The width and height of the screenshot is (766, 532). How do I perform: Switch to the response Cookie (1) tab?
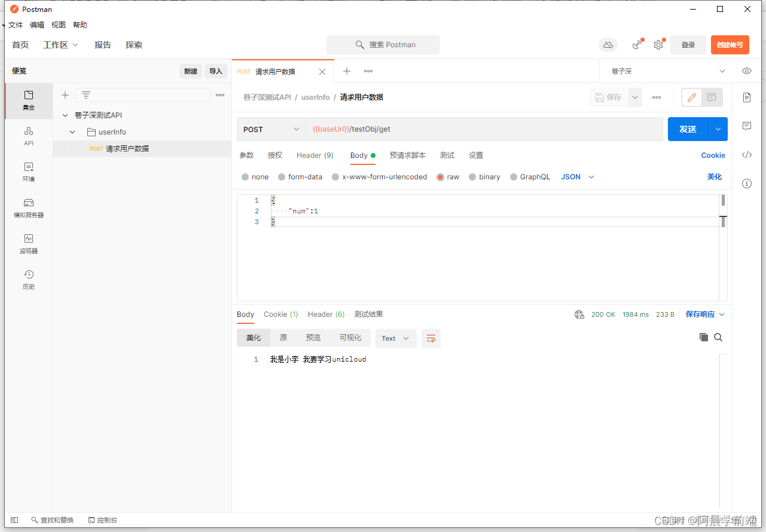coord(281,314)
